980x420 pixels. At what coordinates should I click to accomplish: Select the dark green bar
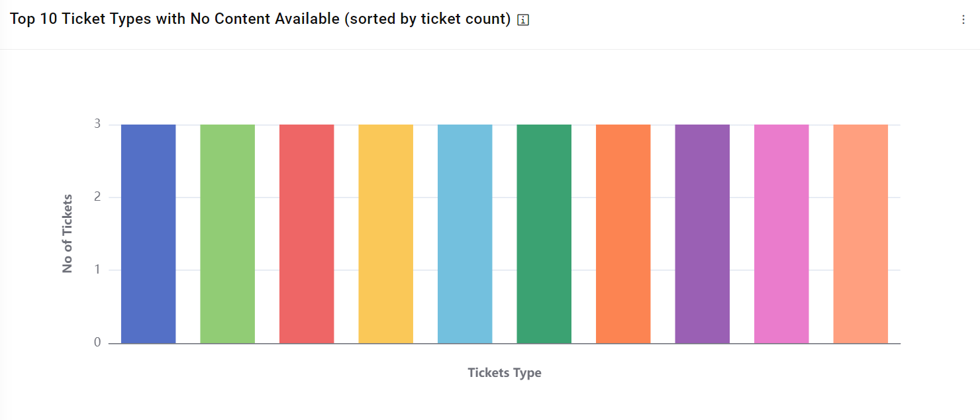pyautogui.click(x=544, y=234)
